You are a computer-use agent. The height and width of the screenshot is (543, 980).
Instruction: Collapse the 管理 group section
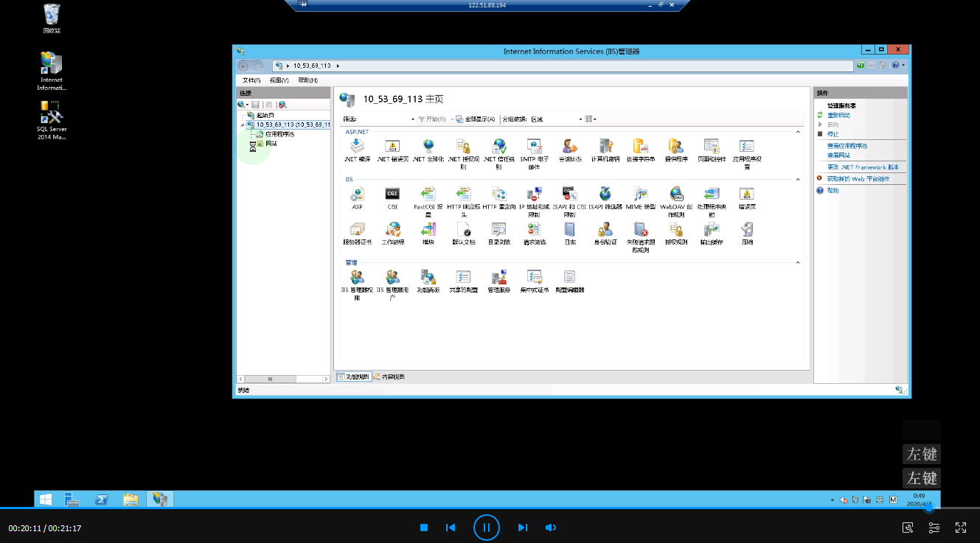pos(798,262)
